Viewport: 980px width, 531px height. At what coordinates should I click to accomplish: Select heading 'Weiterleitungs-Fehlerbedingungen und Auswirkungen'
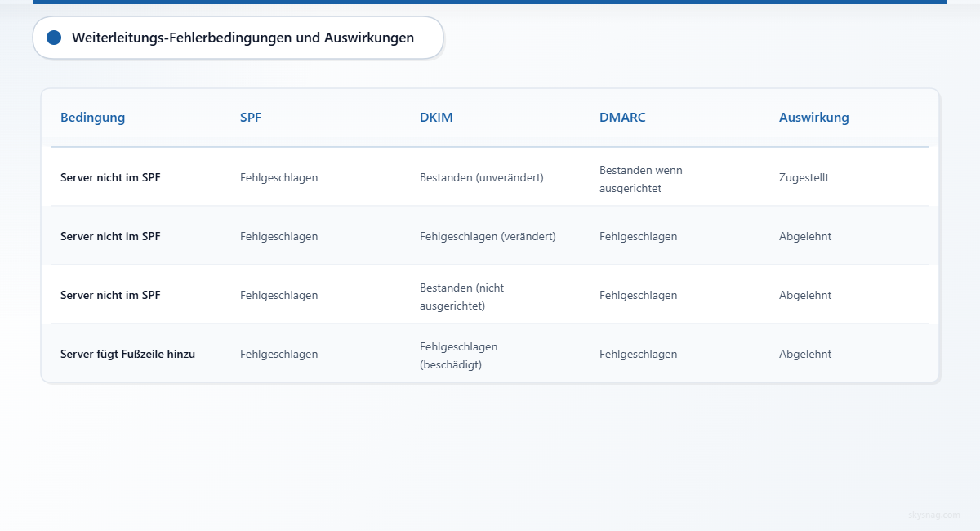click(x=243, y=38)
